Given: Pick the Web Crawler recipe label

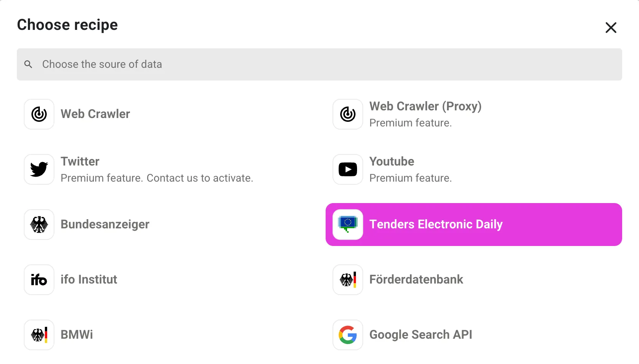Looking at the screenshot, I should point(95,114).
